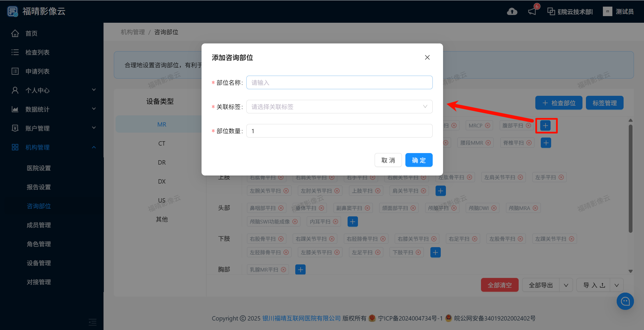This screenshot has width=644, height=330.
Task: Remove the 颅脑MRA tag
Action: [x=535, y=208]
